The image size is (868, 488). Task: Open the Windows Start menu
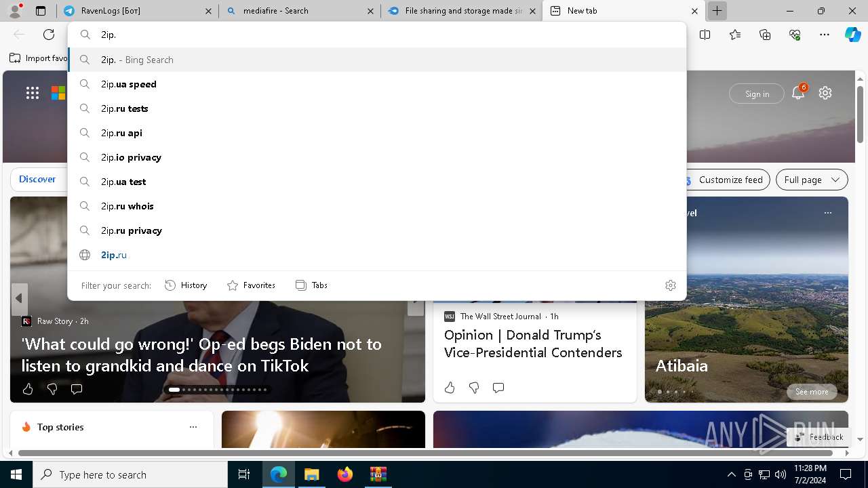16,474
